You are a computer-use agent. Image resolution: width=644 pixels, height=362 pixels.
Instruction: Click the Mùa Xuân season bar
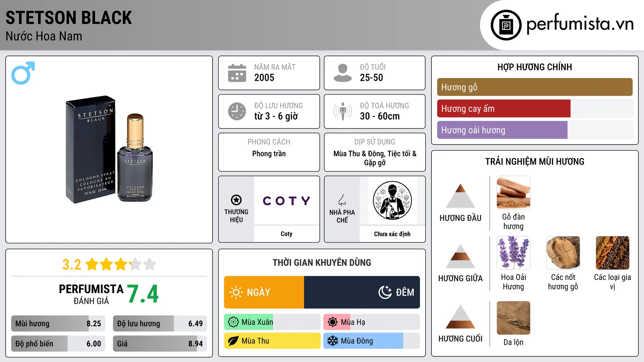272,322
